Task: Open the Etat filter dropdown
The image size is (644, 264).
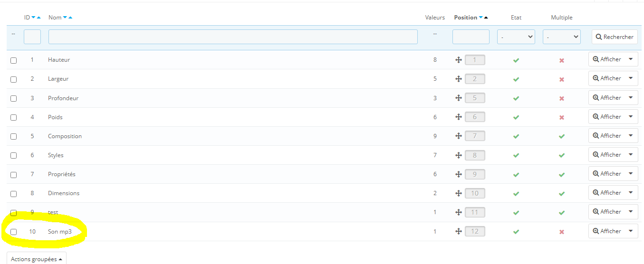Action: click(x=516, y=37)
